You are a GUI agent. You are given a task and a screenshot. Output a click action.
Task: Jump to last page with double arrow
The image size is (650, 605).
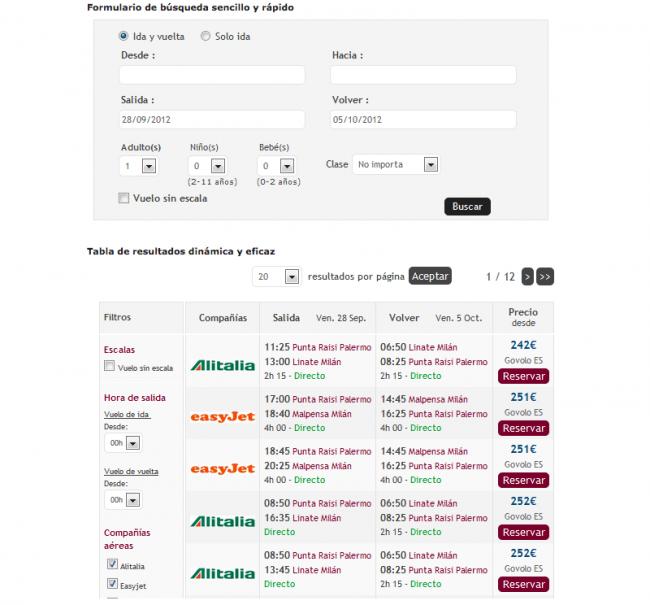[545, 276]
